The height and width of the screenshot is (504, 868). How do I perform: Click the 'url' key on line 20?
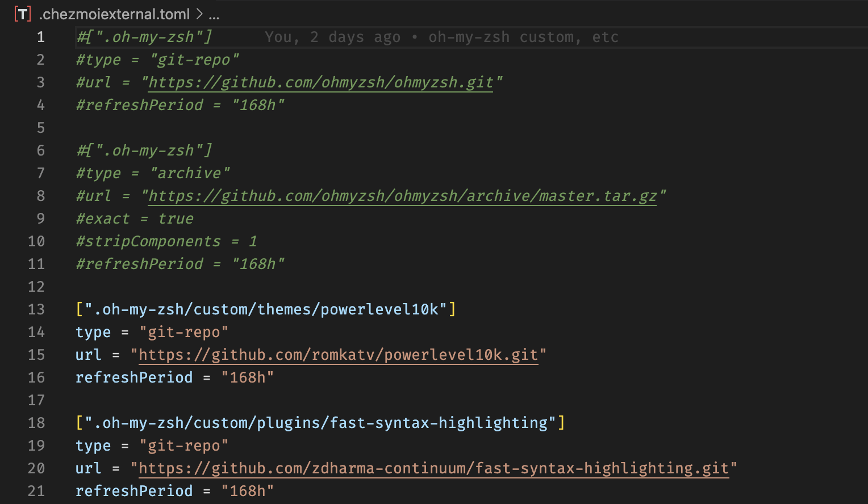point(89,468)
